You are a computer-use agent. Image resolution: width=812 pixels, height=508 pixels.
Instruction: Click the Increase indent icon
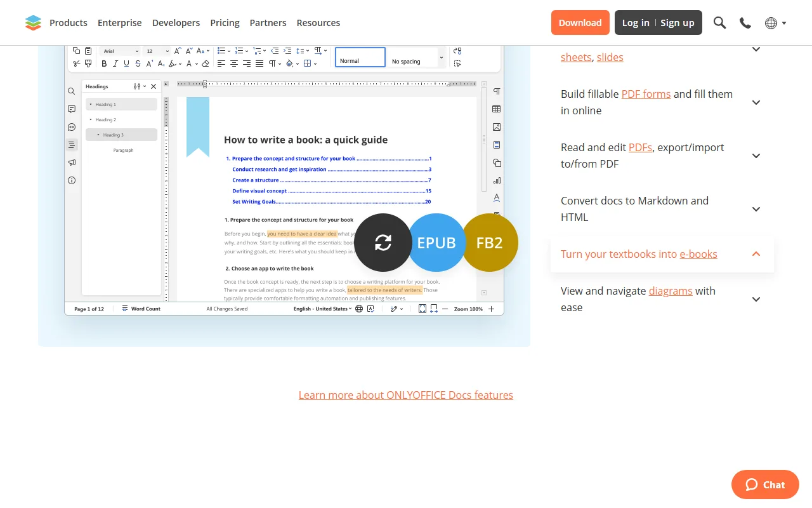[x=287, y=51]
